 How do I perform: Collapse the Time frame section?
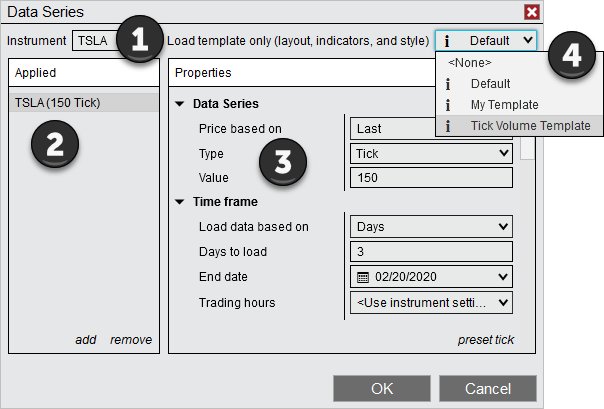tap(180, 202)
